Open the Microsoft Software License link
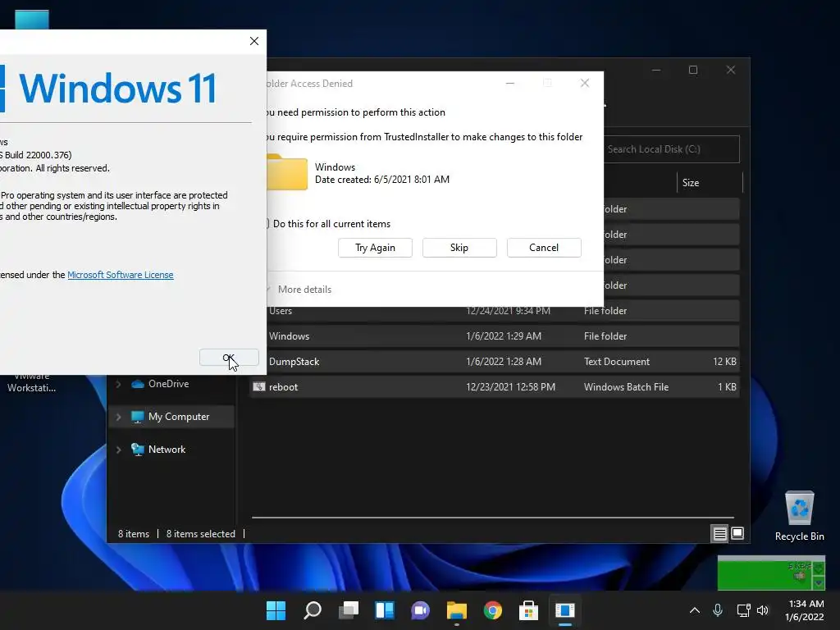The width and height of the screenshot is (840, 630). [x=121, y=275]
